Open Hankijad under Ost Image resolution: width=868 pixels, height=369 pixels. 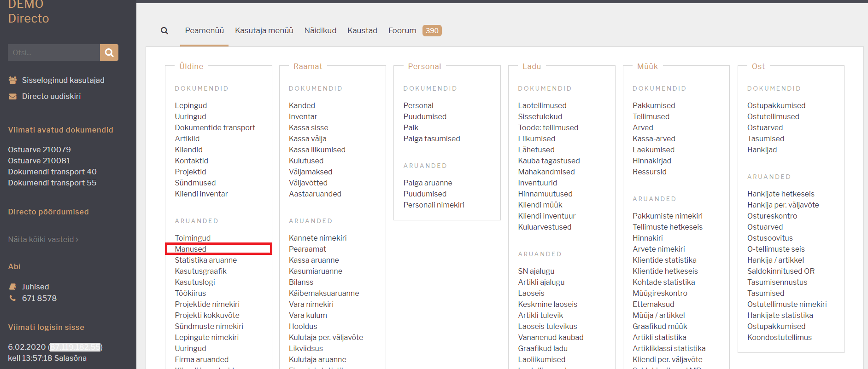pyautogui.click(x=762, y=150)
